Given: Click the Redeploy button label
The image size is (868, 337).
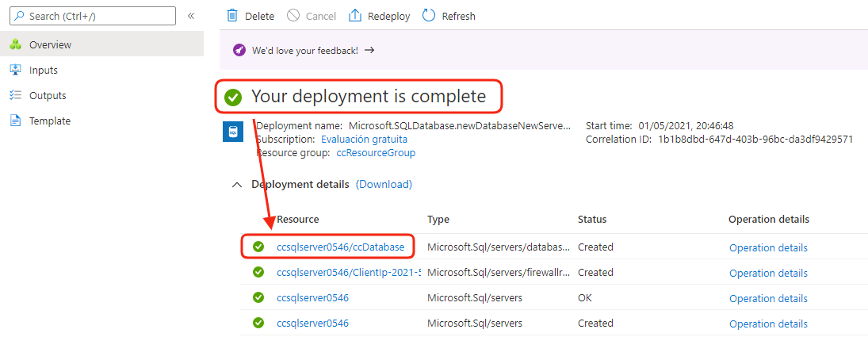Looking at the screenshot, I should click(x=388, y=17).
